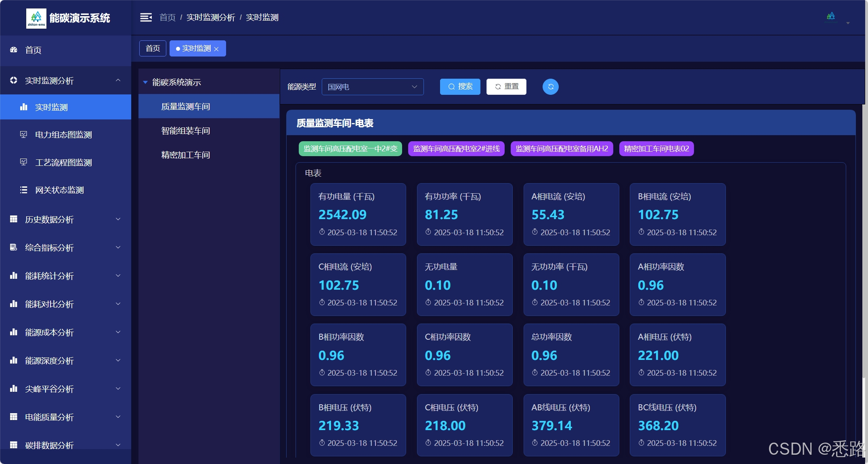Image resolution: width=868 pixels, height=464 pixels.
Task: Select the purple 精密加工车间电表02 tag
Action: [x=656, y=148]
